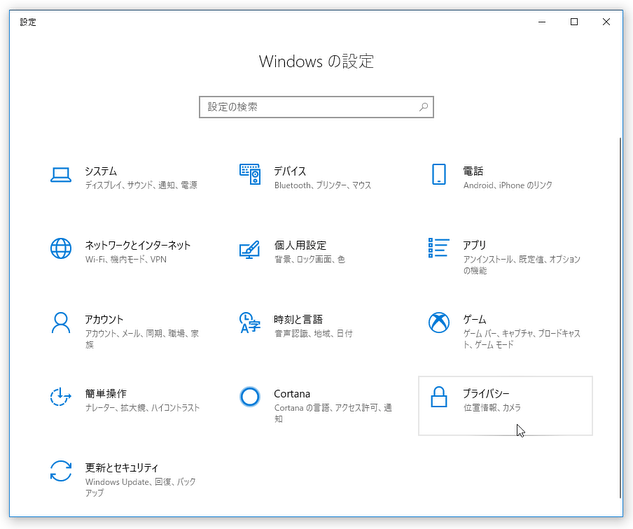Viewport: 633px width, 529px height.
Task: Click the text Android、iPhone のリンク
Action: click(507, 185)
